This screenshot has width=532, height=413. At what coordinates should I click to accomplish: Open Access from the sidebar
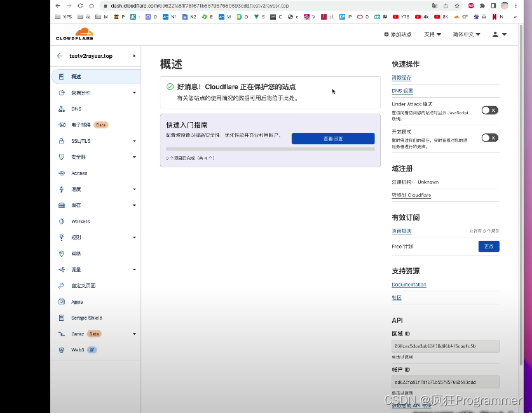[x=81, y=173]
